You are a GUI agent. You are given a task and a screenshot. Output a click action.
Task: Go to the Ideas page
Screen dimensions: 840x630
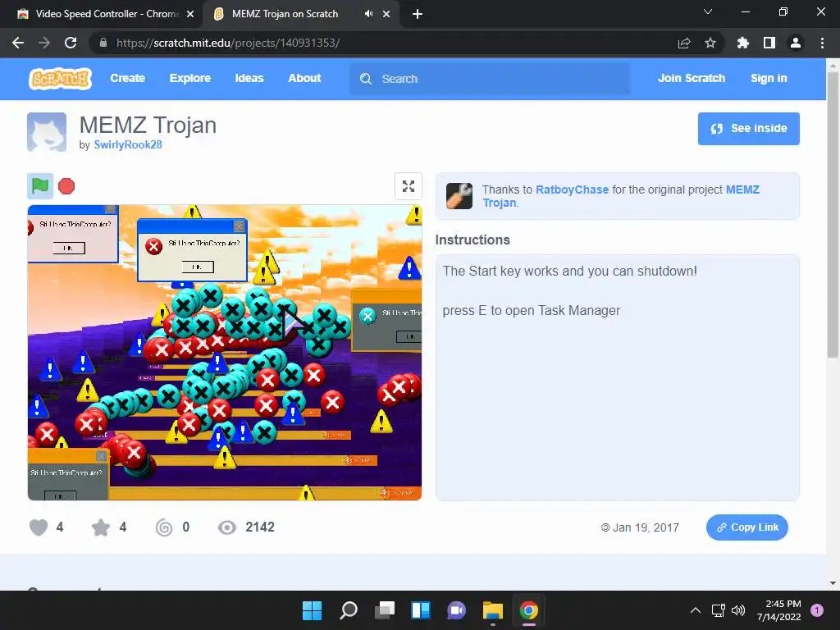click(249, 78)
